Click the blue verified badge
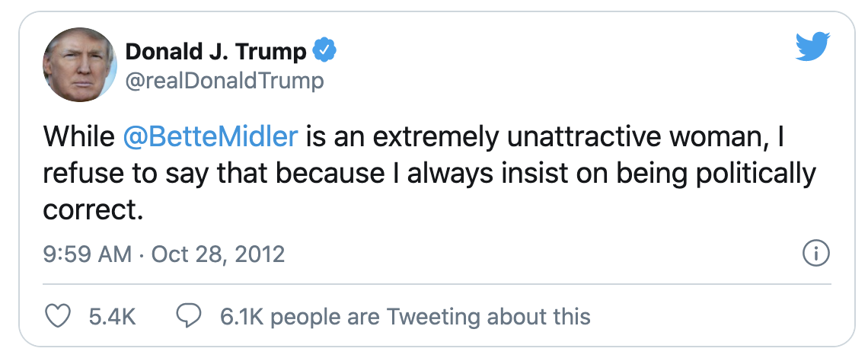Viewport: 868px width, 358px height. 324,50
